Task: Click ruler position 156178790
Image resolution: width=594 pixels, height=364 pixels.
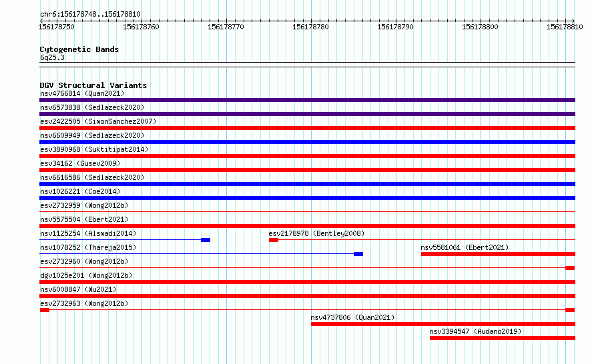Action: click(x=396, y=27)
